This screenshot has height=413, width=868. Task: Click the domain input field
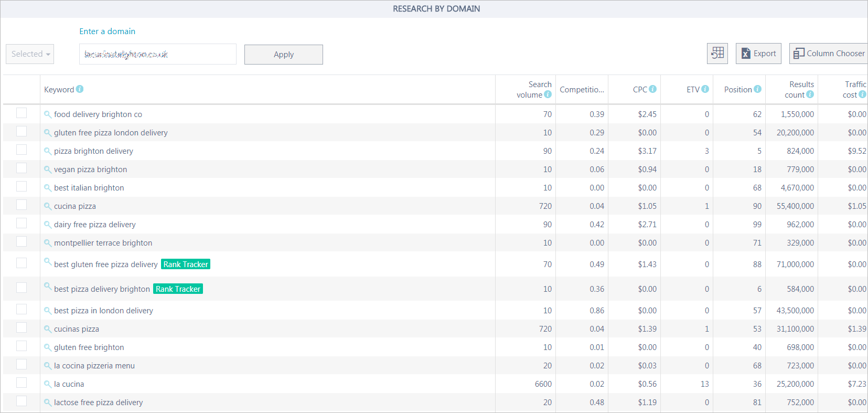(158, 54)
